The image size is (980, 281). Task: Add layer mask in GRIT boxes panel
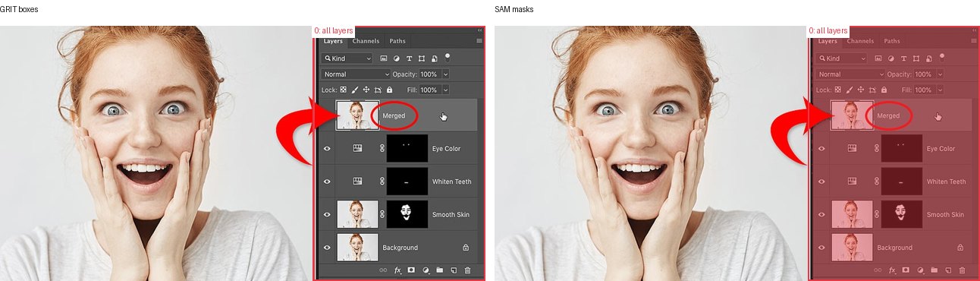point(411,270)
